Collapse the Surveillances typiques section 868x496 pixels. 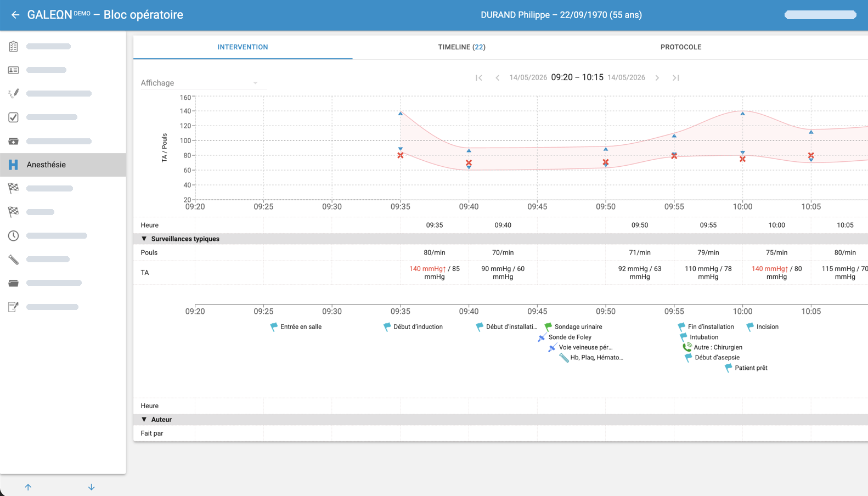click(x=144, y=239)
